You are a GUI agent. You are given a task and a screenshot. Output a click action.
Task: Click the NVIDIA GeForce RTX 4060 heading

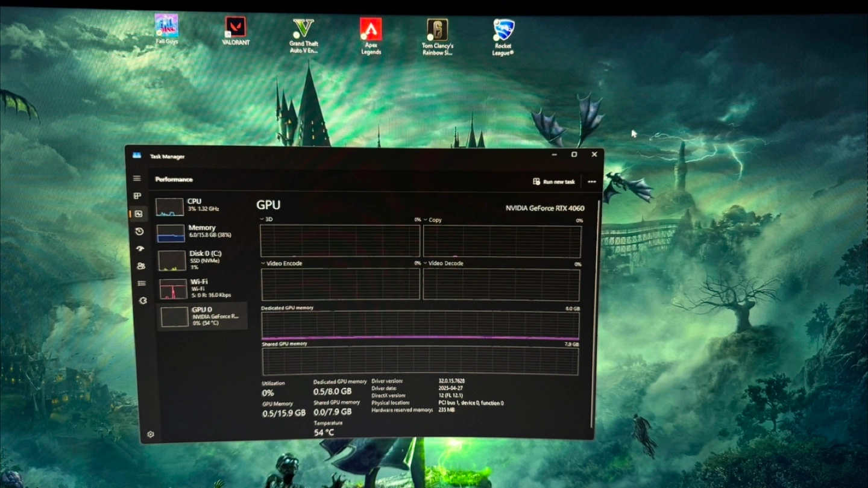pos(545,208)
